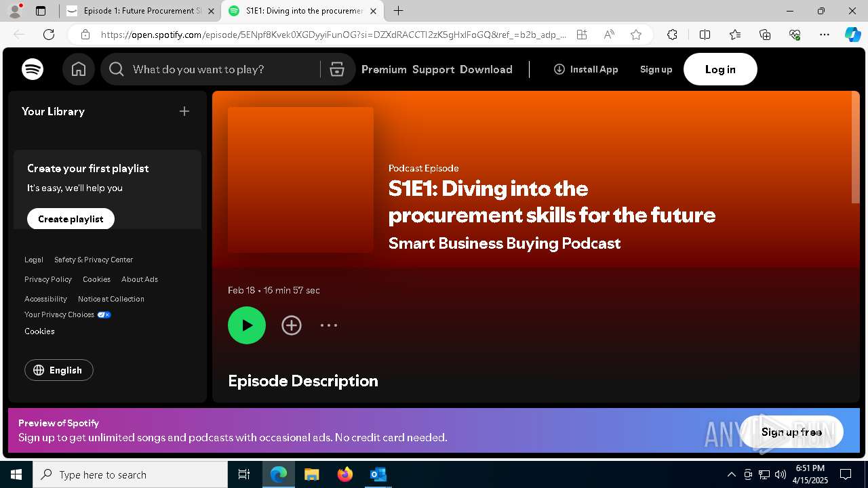
Task: Click the main content vertical scrollbar
Action: pyautogui.click(x=856, y=147)
